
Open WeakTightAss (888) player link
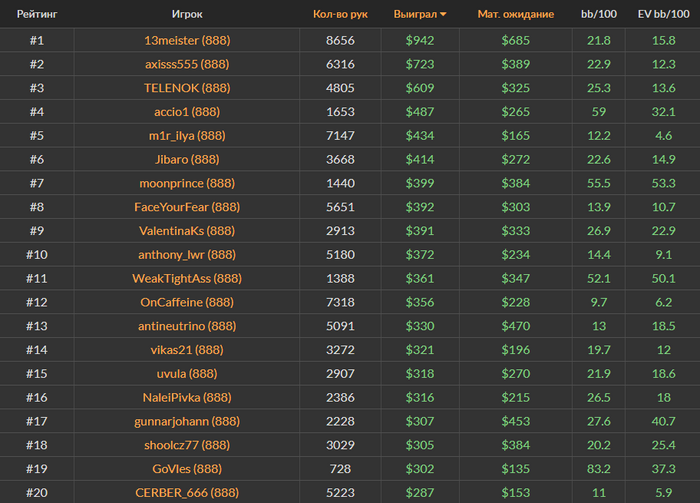[x=186, y=278]
